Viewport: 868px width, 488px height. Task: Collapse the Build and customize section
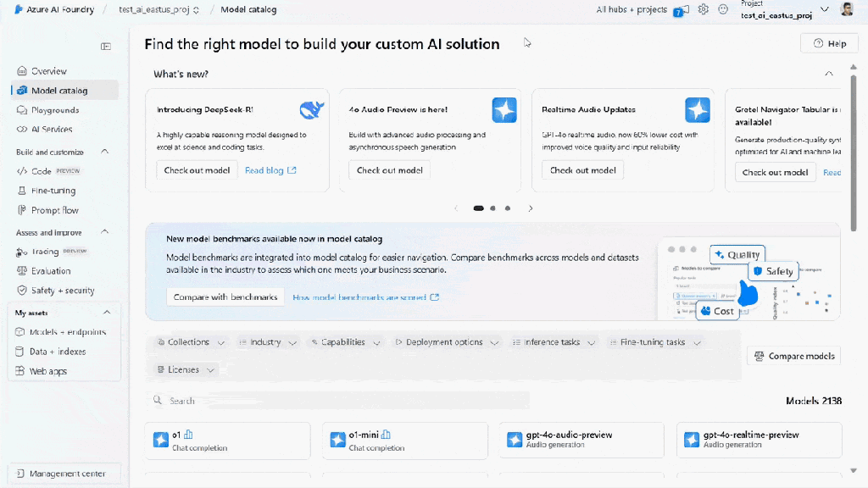[104, 152]
